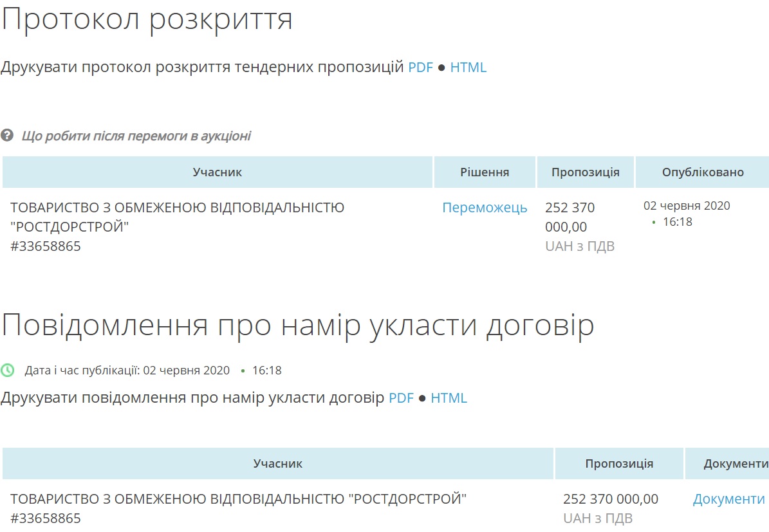Select '#33658865' code in first table
Screen dimensions: 769x532
tap(46, 246)
